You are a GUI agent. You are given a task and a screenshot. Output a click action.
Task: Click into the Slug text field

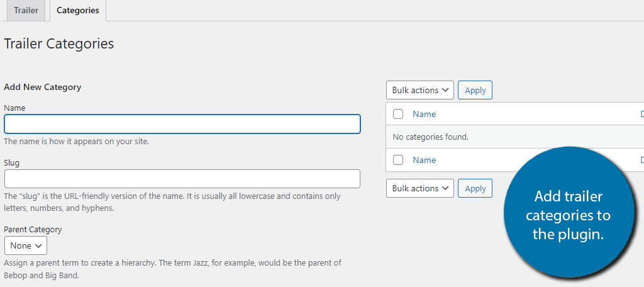click(x=182, y=179)
